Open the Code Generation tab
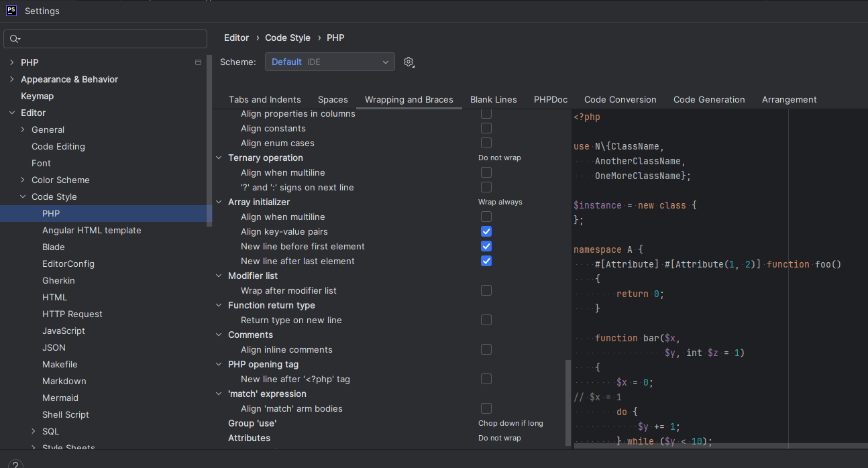Screen dimensions: 868x468 point(708,99)
